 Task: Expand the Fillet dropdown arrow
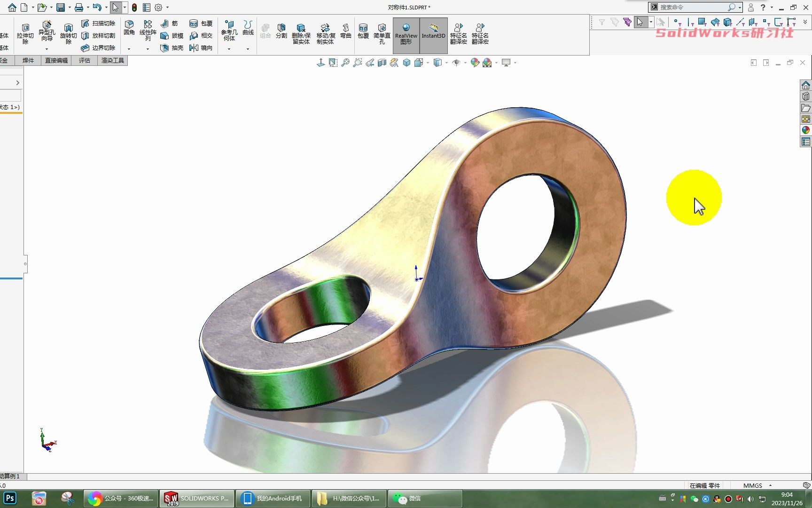pyautogui.click(x=129, y=49)
